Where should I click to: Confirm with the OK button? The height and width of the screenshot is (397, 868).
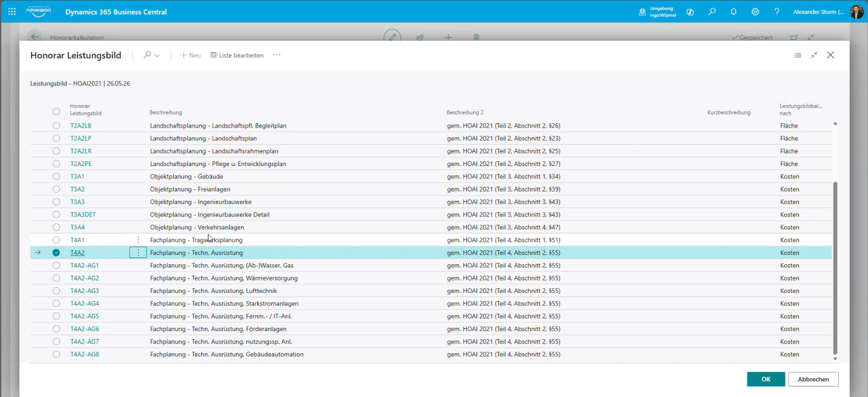[x=766, y=379]
